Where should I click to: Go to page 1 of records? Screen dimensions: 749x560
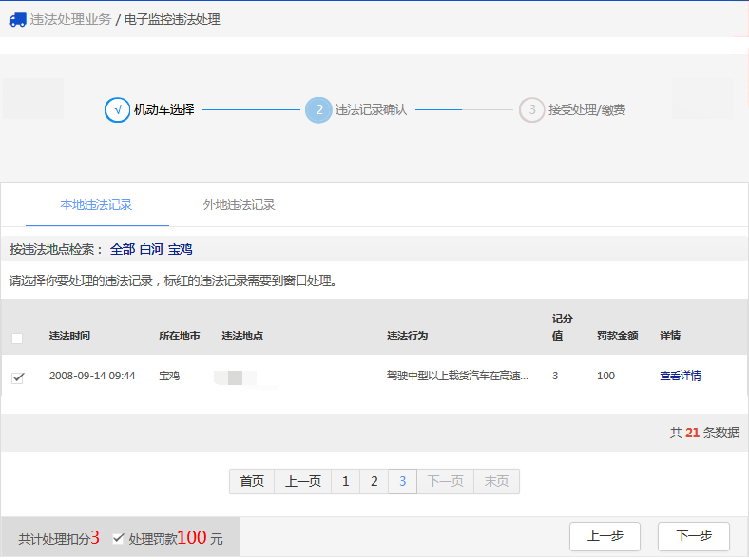pyautogui.click(x=345, y=481)
